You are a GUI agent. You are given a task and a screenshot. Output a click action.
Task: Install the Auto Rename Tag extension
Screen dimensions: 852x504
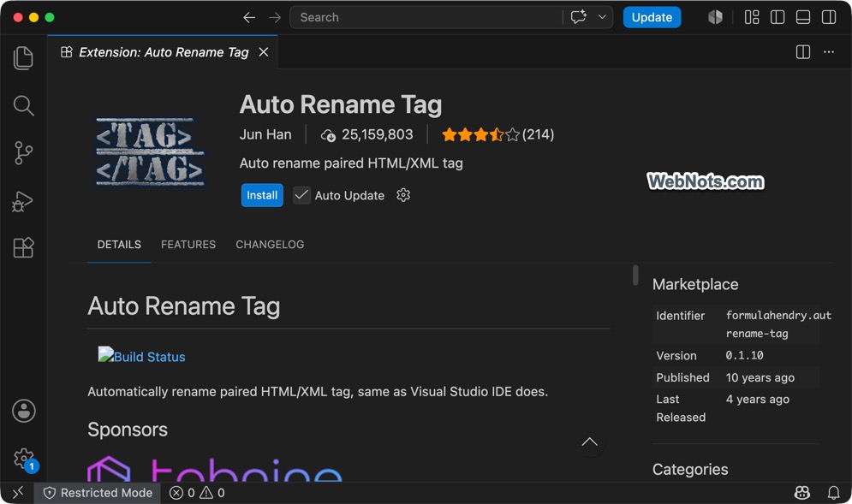pos(262,195)
